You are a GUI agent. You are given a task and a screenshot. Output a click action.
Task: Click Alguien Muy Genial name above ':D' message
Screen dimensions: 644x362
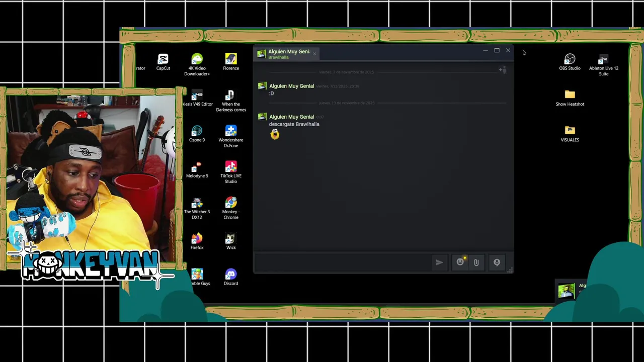(x=291, y=86)
